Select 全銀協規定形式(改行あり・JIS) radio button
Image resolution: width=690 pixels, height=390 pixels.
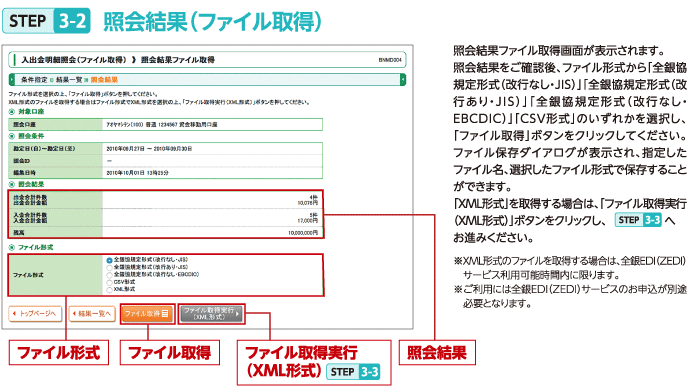(109, 267)
